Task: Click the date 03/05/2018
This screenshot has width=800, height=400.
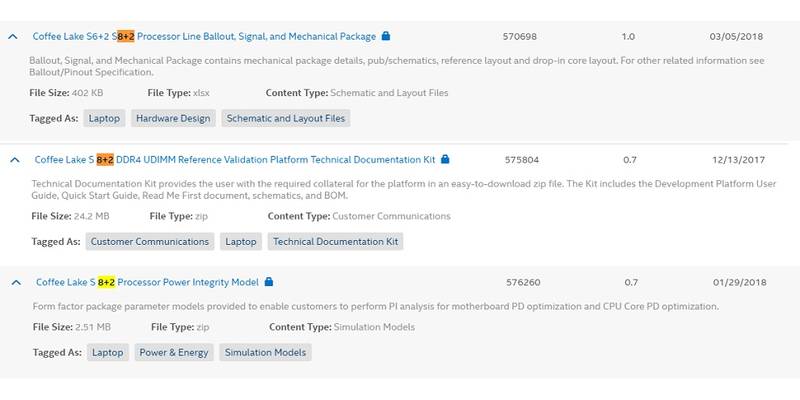Action: point(736,37)
